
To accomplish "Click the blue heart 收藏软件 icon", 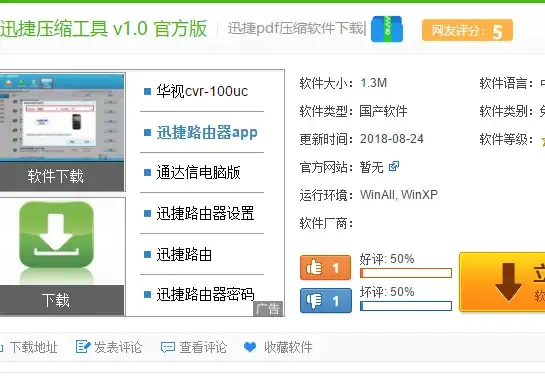I will pos(250,347).
